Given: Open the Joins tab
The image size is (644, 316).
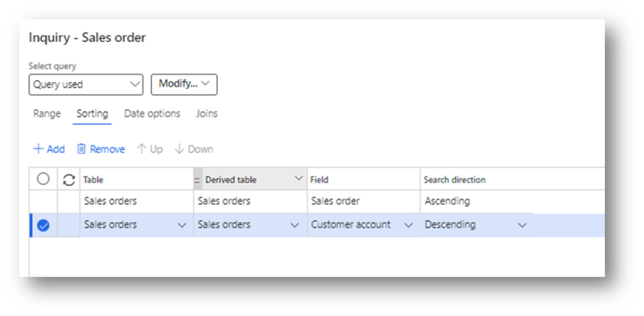Looking at the screenshot, I should point(206,114).
